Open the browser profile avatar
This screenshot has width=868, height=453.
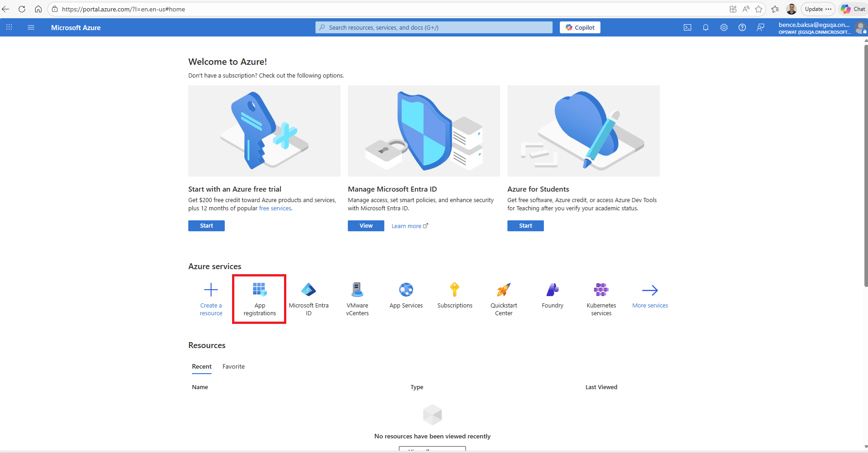(x=791, y=9)
